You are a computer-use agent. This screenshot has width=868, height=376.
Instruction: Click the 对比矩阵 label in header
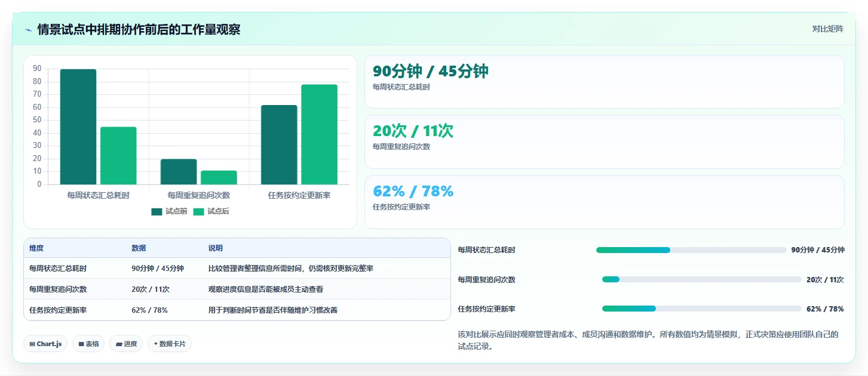[x=827, y=29]
